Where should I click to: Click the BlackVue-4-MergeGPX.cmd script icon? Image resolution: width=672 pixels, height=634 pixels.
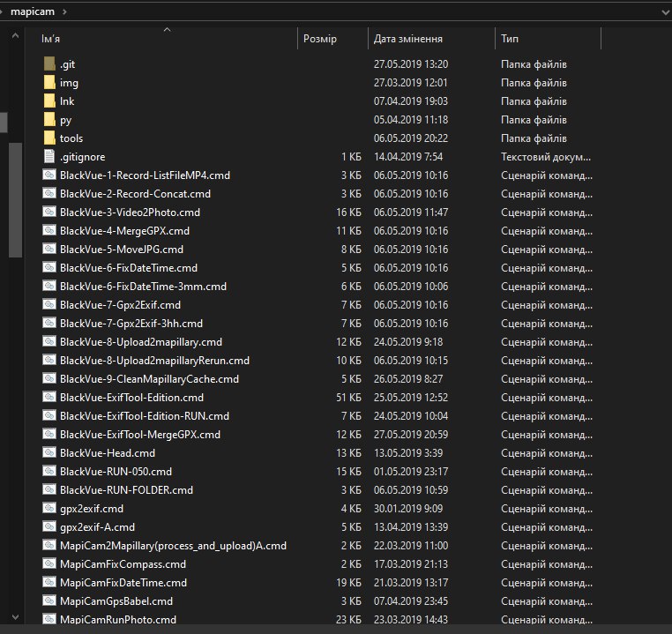(49, 230)
